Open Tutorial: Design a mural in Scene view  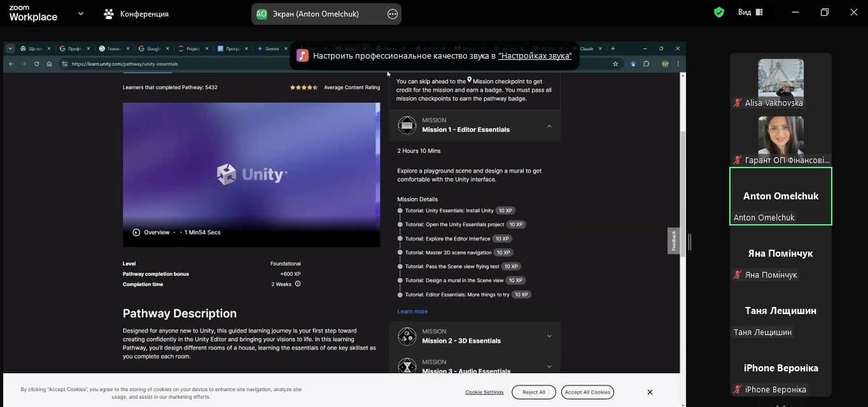pos(454,281)
